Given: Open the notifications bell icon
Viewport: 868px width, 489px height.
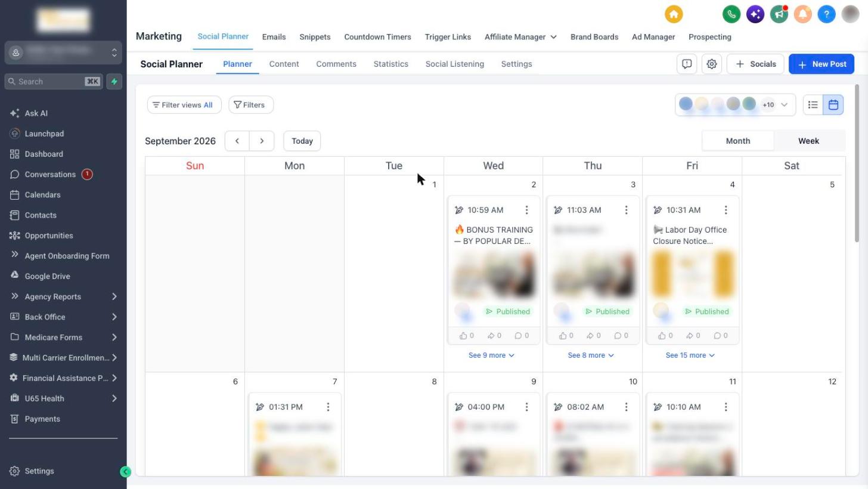Looking at the screenshot, I should coord(803,14).
